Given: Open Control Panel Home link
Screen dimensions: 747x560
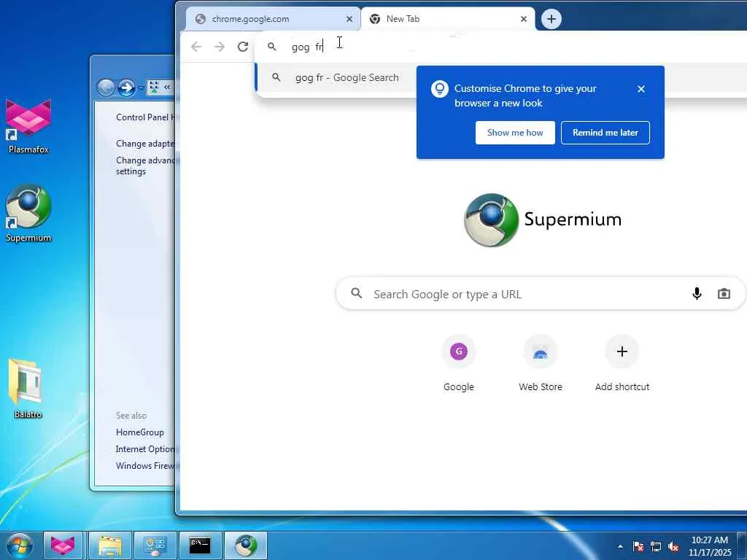Looking at the screenshot, I should point(145,117).
